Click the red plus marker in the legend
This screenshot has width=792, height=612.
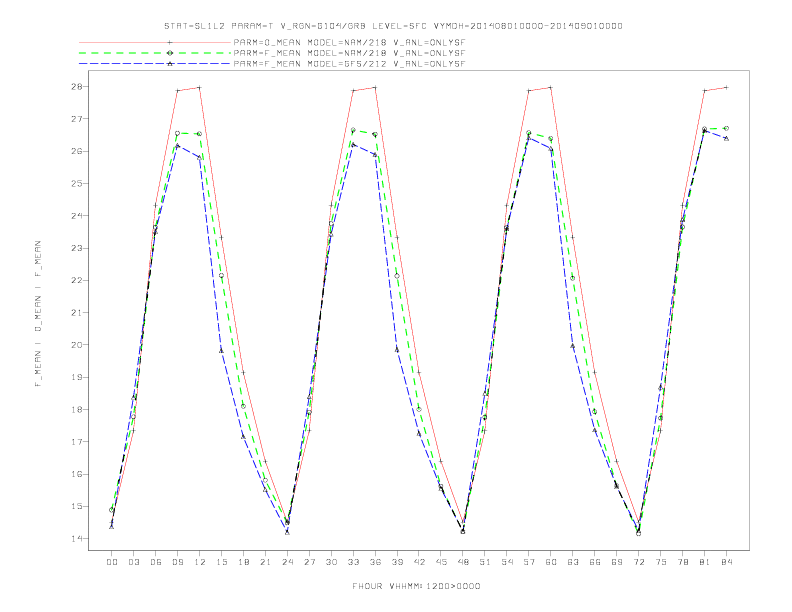pos(170,42)
